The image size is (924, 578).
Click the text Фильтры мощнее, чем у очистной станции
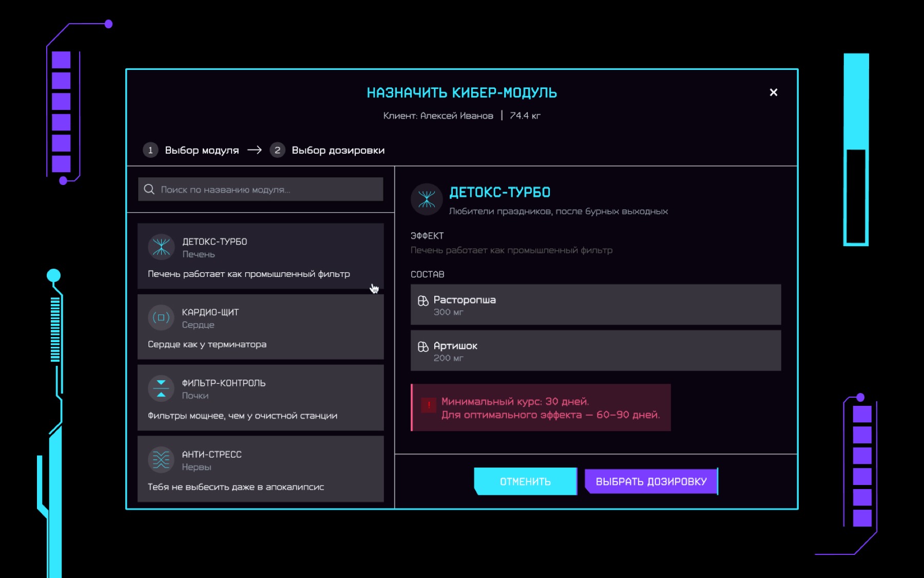click(x=243, y=416)
